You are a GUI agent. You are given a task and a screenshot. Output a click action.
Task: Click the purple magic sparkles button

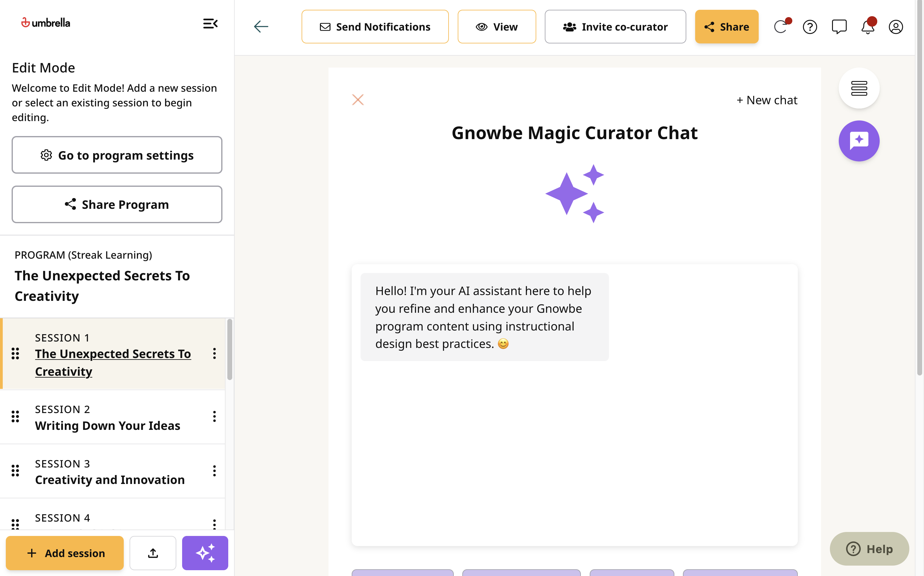[x=205, y=553]
